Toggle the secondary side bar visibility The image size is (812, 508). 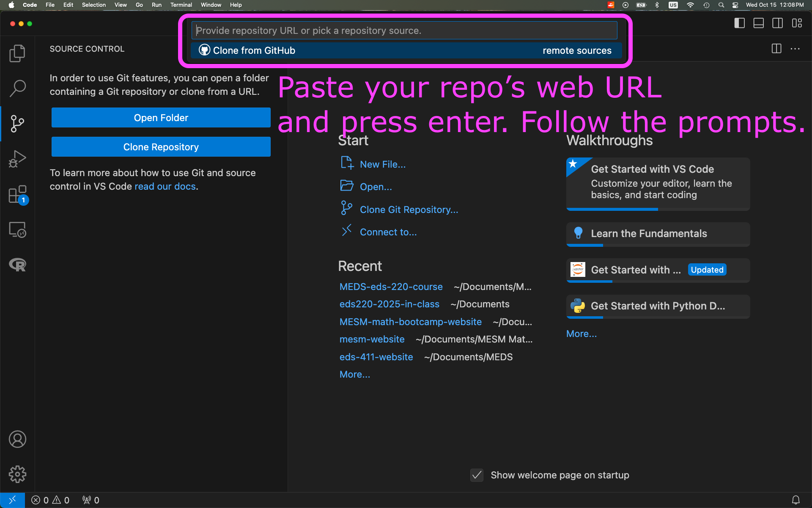click(777, 23)
